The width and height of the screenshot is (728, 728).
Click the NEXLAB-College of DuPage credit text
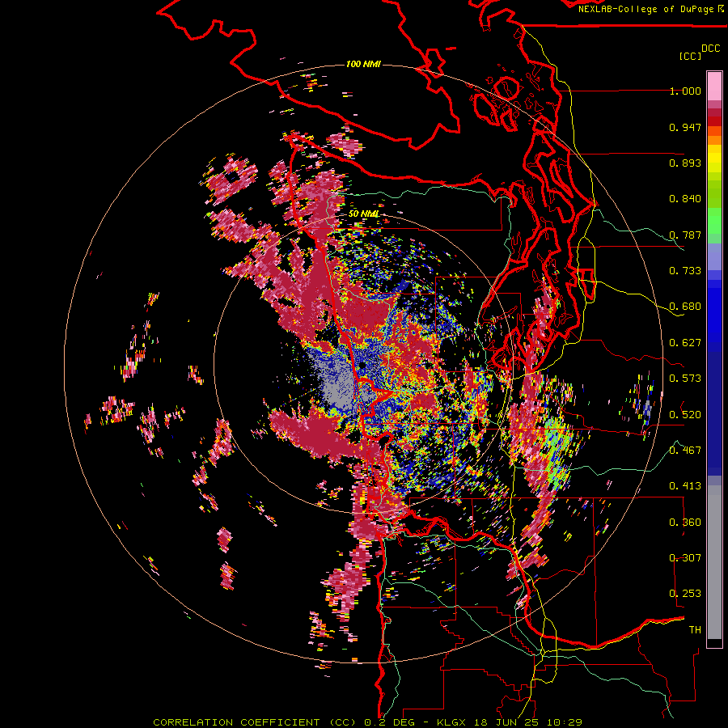646,9
